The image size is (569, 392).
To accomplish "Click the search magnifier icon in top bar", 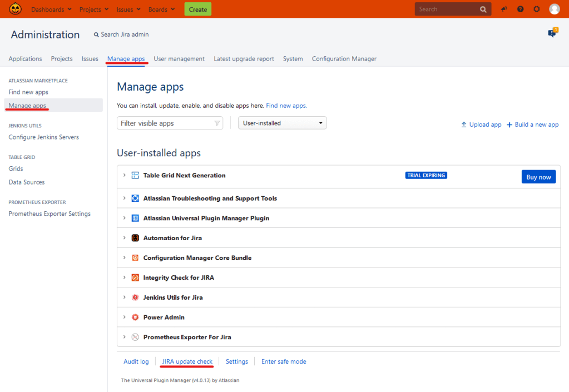I will pyautogui.click(x=483, y=9).
